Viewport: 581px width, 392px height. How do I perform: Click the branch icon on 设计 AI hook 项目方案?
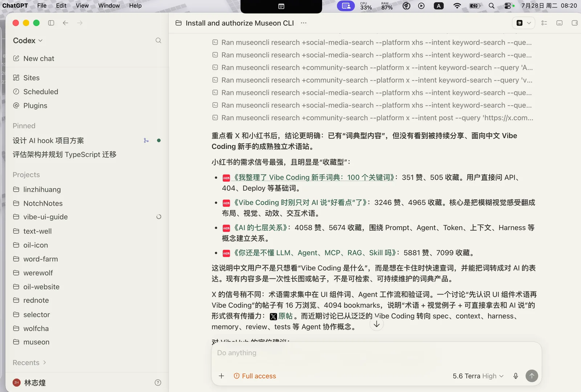click(146, 140)
